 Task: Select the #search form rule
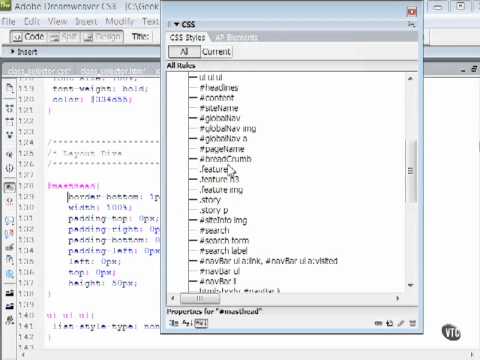coord(224,241)
